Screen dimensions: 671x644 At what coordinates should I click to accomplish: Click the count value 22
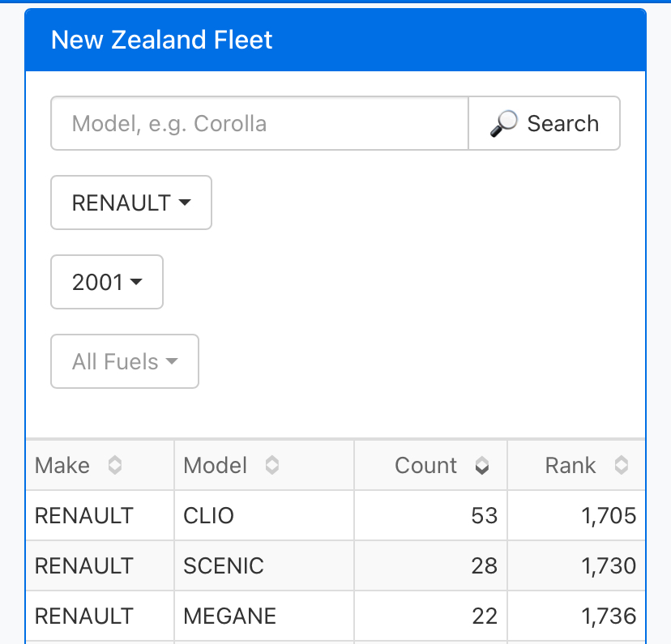coord(484,616)
